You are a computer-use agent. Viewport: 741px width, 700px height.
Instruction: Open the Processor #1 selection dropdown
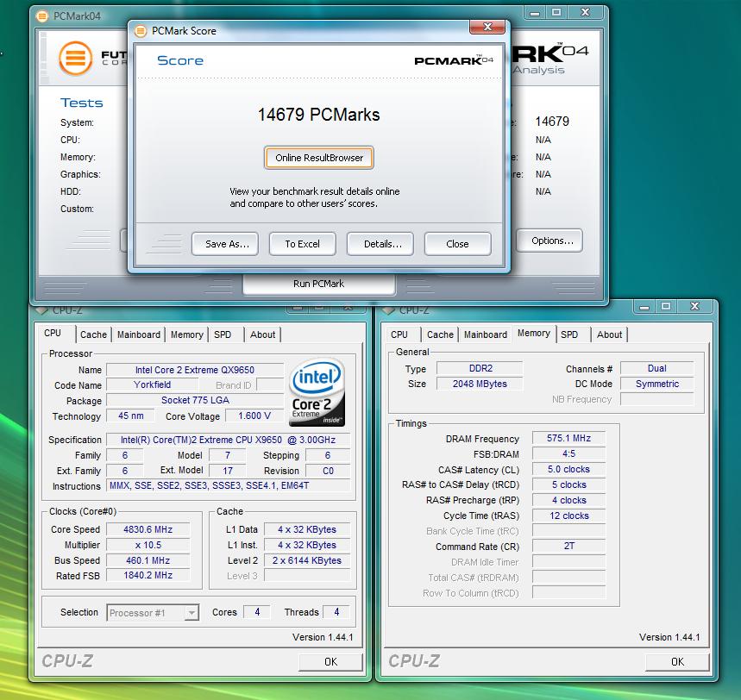coord(153,613)
